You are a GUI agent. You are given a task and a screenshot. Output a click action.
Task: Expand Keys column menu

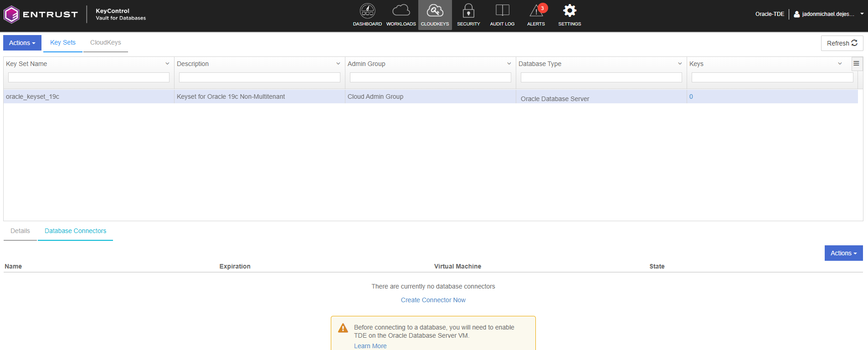click(x=840, y=64)
